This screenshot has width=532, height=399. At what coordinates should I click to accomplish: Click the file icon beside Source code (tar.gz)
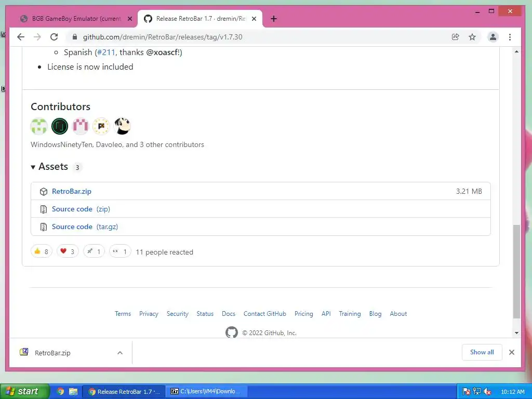click(x=44, y=227)
